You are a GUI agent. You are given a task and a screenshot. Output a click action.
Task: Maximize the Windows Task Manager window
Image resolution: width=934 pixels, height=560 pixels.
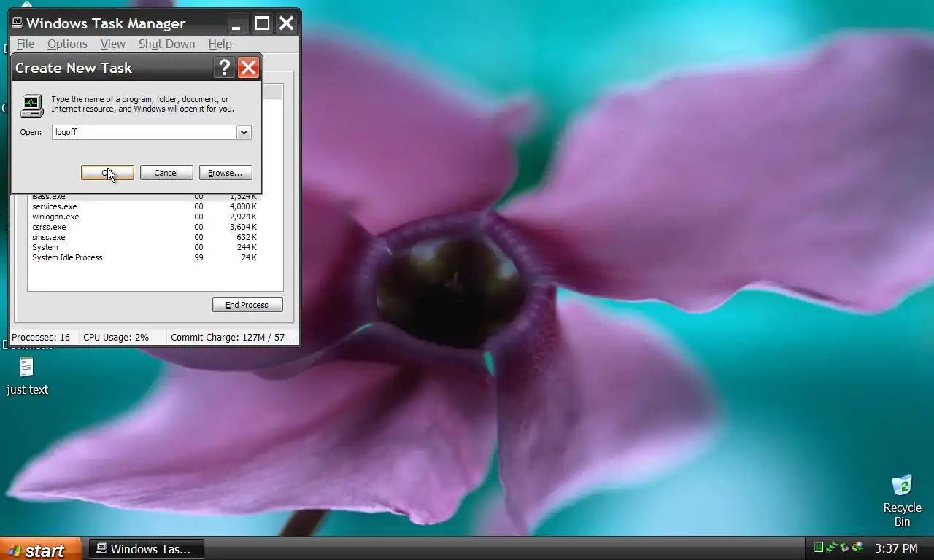click(x=261, y=23)
